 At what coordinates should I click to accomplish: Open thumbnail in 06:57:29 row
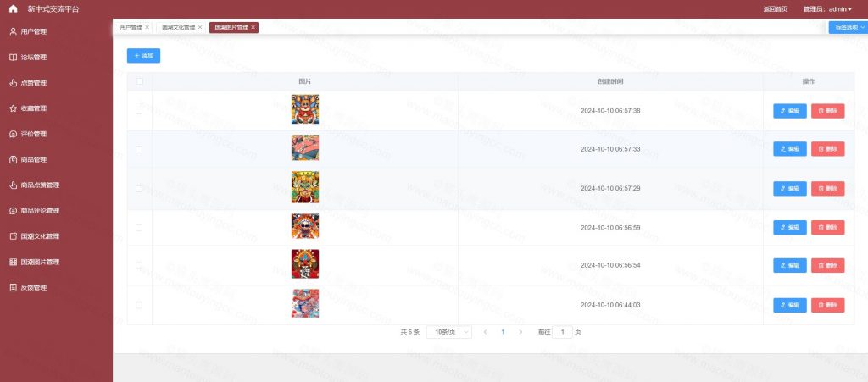click(305, 187)
